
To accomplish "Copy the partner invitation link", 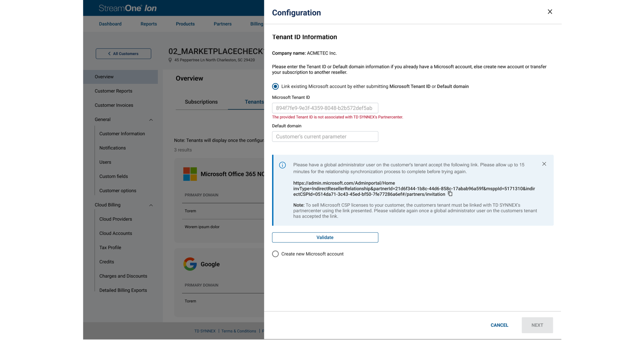I will point(450,194).
